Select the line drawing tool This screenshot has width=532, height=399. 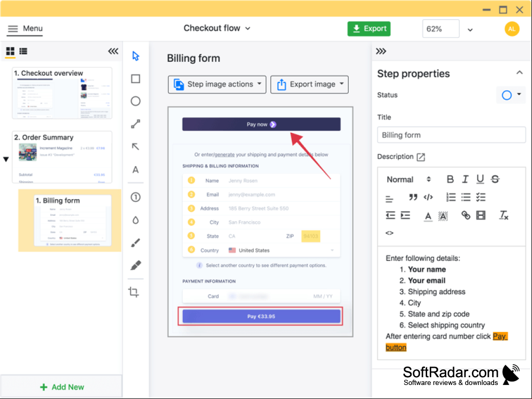(135, 124)
